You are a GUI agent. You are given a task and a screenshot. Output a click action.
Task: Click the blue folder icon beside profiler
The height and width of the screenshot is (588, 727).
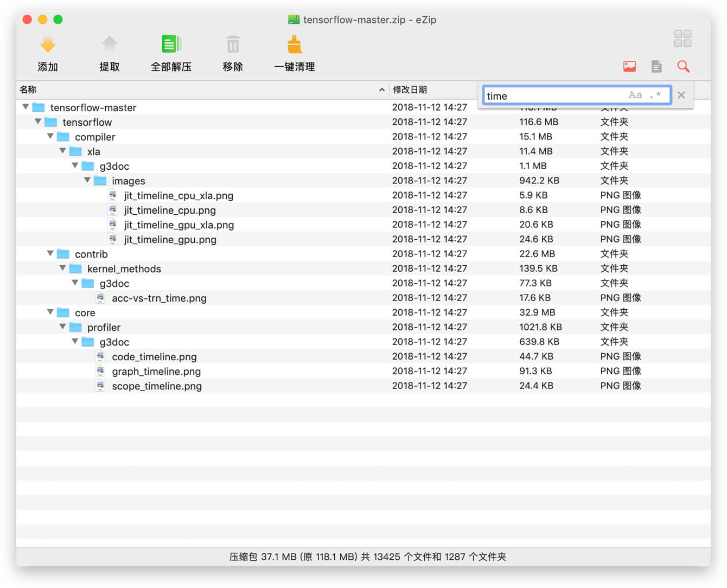(x=76, y=327)
